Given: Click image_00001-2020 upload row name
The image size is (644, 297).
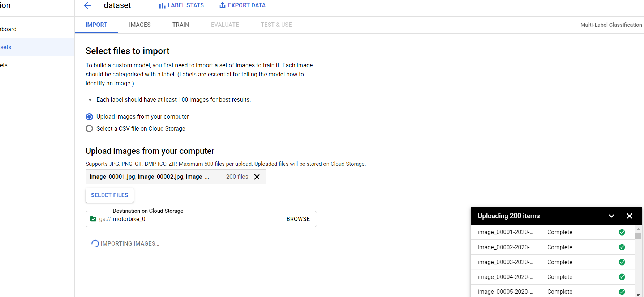Looking at the screenshot, I should coord(506,232).
